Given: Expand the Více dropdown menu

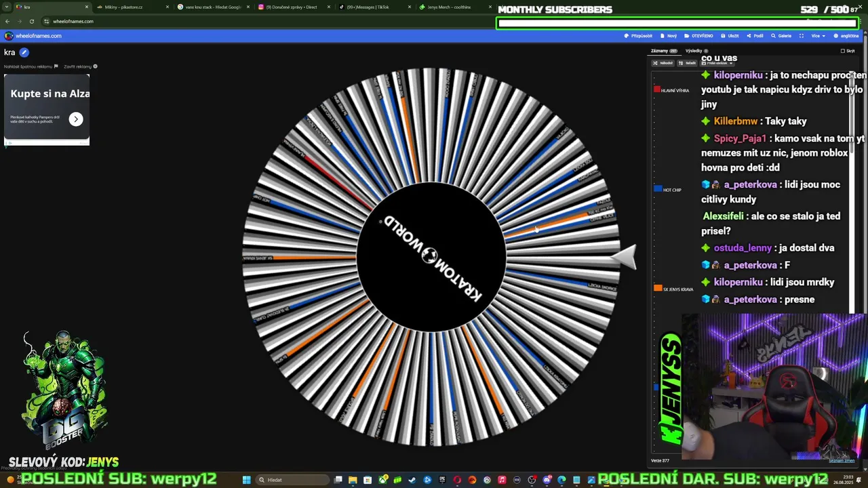Looking at the screenshot, I should click(x=818, y=36).
